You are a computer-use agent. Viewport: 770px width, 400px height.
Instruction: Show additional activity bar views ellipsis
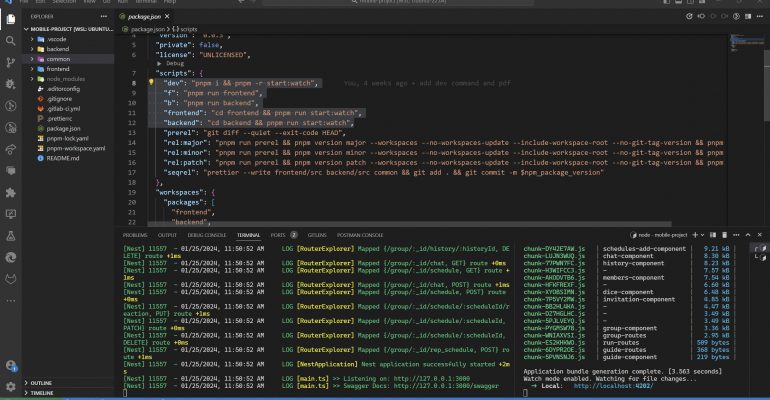tap(11, 300)
